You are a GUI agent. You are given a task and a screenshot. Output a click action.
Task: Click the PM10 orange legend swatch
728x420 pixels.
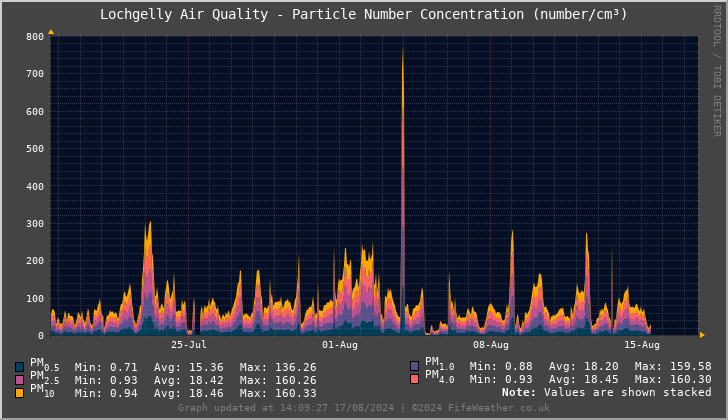[x=20, y=393]
